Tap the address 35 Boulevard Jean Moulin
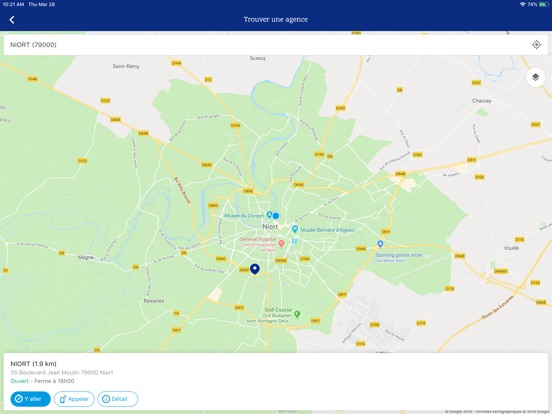The image size is (552, 414). [x=62, y=372]
